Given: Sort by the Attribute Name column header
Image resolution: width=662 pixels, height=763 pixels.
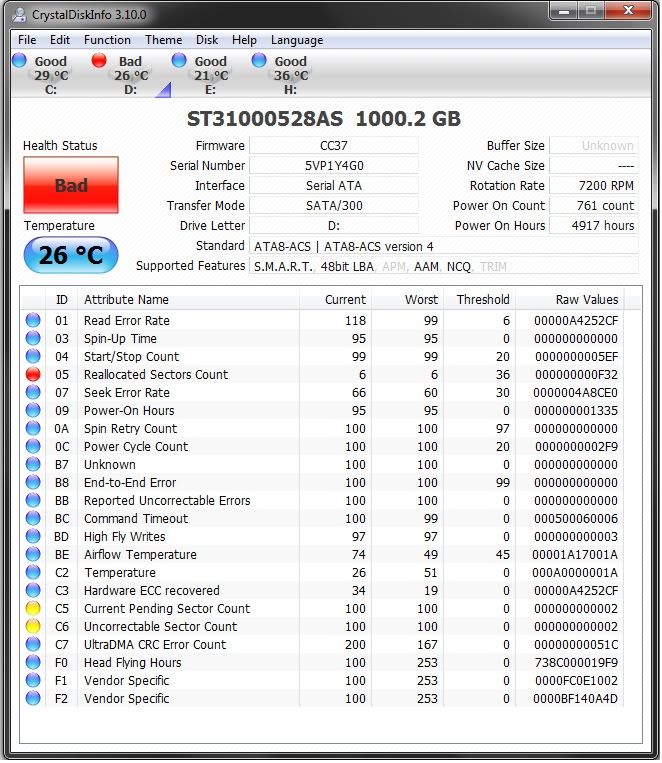Looking at the screenshot, I should click(x=126, y=299).
